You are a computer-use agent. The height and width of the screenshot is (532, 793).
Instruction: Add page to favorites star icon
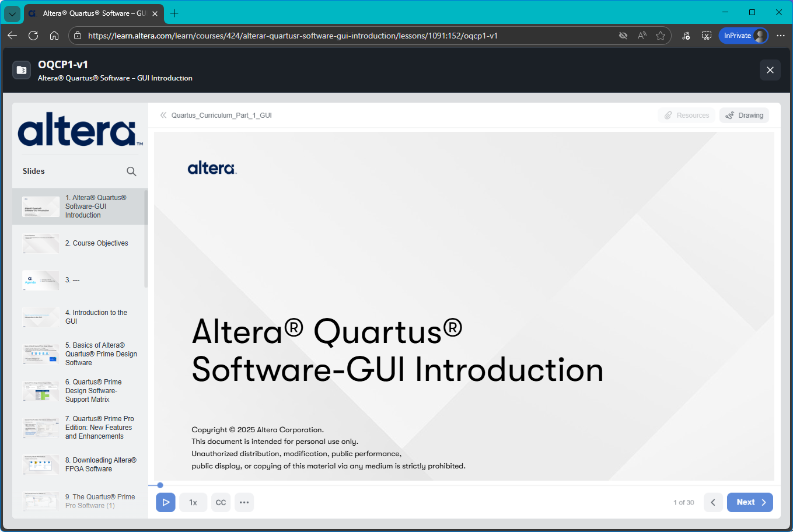point(661,36)
